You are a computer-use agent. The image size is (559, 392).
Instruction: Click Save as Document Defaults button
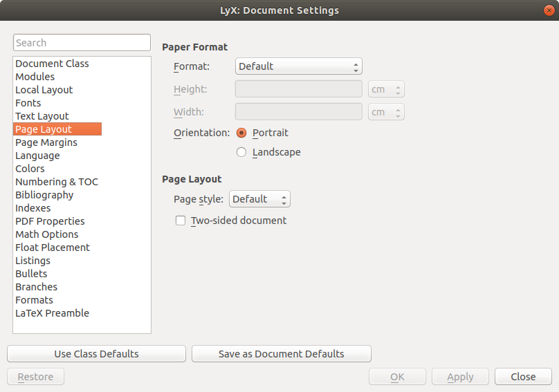(281, 354)
